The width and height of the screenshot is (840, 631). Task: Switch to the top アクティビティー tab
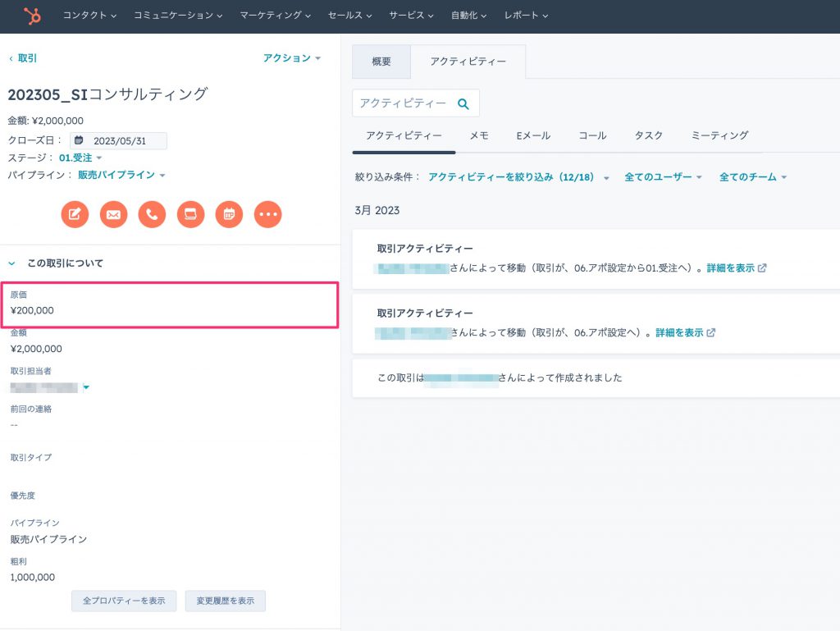(x=468, y=62)
